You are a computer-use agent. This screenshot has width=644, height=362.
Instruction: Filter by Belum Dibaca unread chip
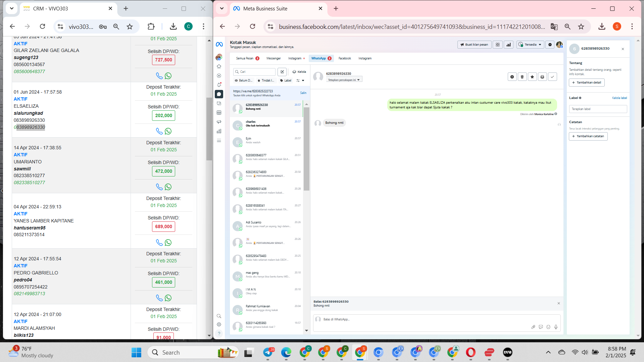(243, 81)
